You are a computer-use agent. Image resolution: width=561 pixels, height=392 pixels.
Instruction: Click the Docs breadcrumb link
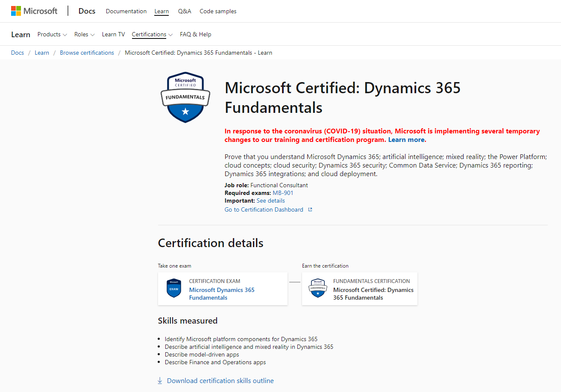click(x=18, y=53)
